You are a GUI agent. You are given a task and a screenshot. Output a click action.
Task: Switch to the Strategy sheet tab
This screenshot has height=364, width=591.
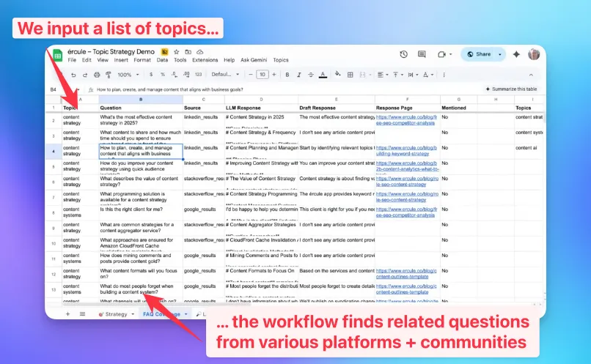[x=114, y=313]
